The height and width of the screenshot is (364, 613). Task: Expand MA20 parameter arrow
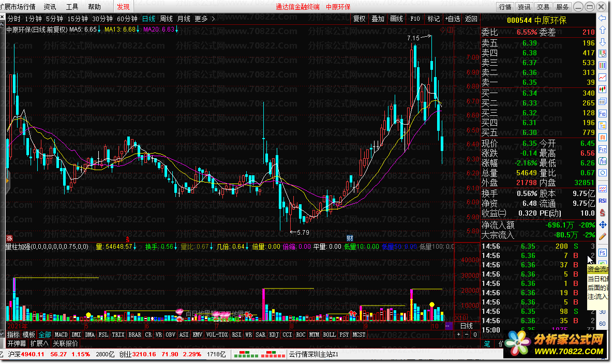[x=177, y=29]
